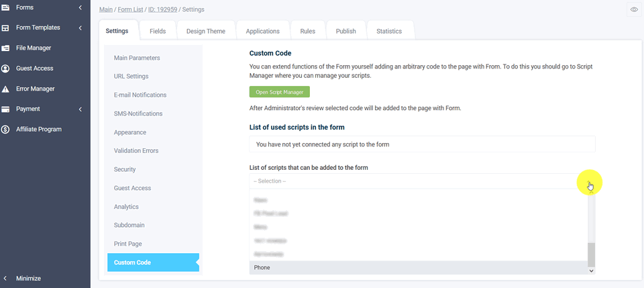The image size is (644, 288).
Task: Click File Manager label in sidebar
Action: [34, 48]
